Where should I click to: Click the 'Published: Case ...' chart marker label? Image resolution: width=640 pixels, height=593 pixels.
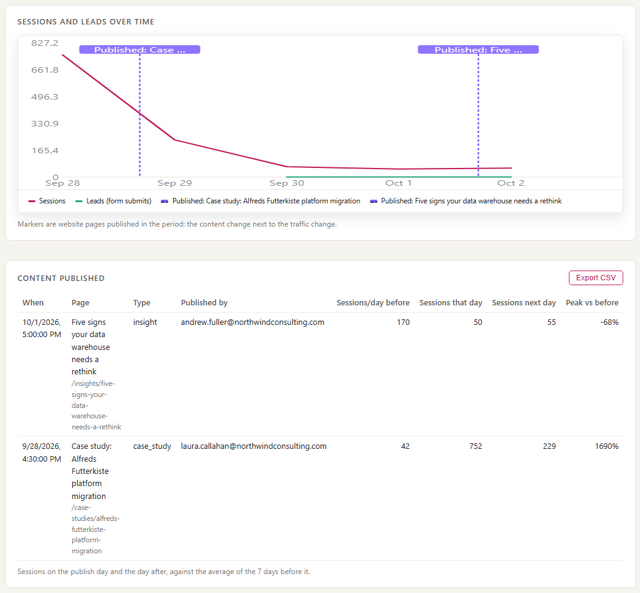pyautogui.click(x=140, y=50)
